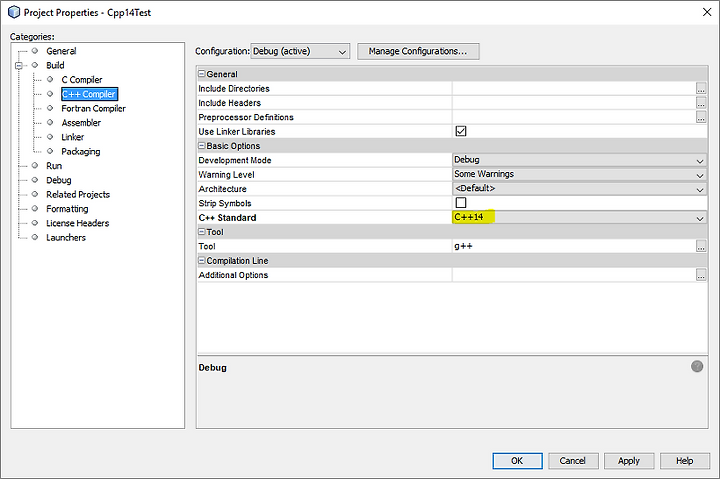Collapse the Basic Options section
The width and height of the screenshot is (720, 479).
click(202, 145)
